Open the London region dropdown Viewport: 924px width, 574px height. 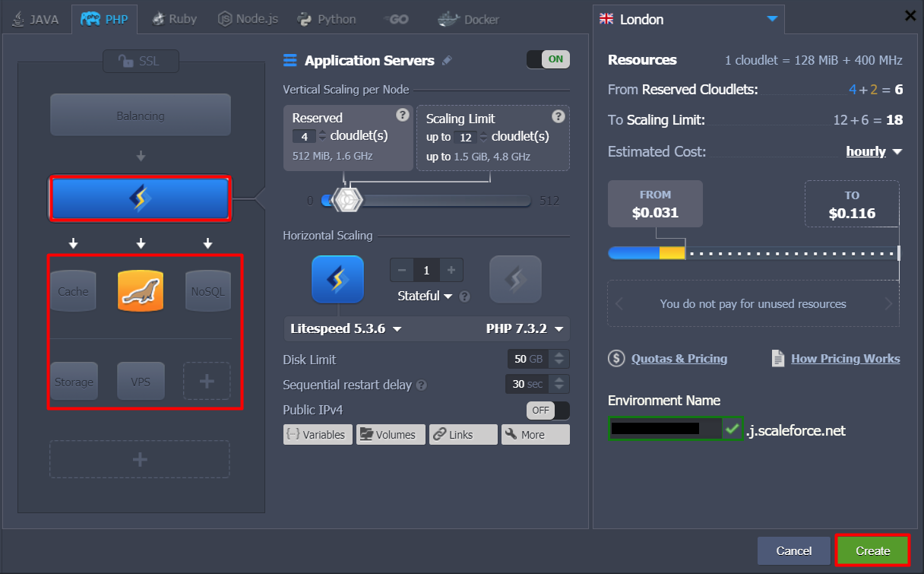click(x=688, y=19)
